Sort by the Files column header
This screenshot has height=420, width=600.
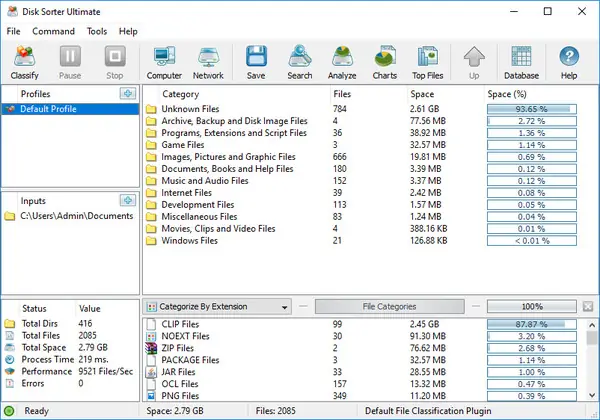coord(368,94)
